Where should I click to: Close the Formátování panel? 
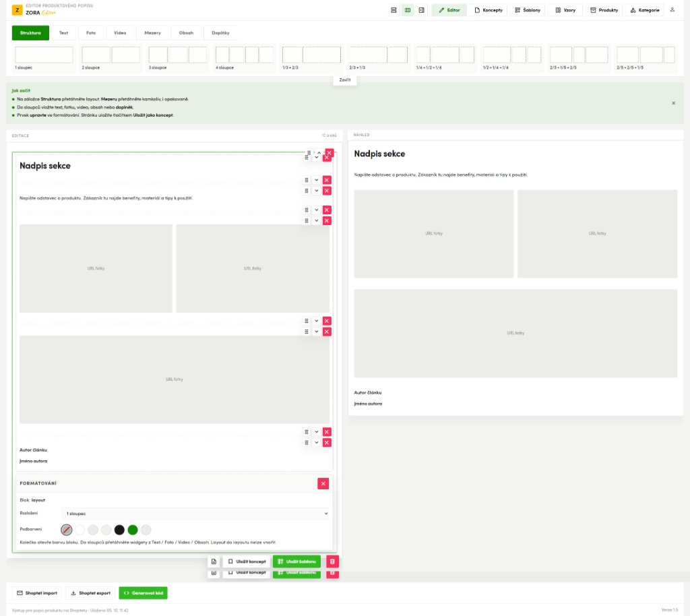click(x=323, y=483)
